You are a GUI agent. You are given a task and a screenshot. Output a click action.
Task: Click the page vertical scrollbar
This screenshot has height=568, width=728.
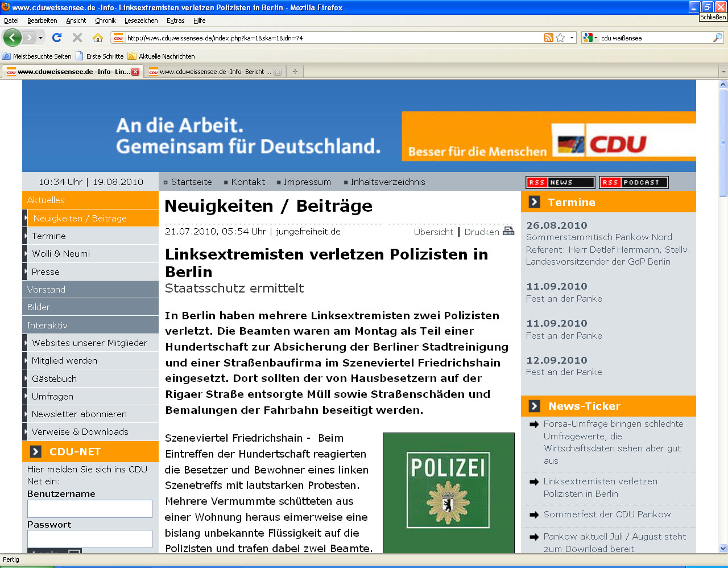click(x=723, y=341)
